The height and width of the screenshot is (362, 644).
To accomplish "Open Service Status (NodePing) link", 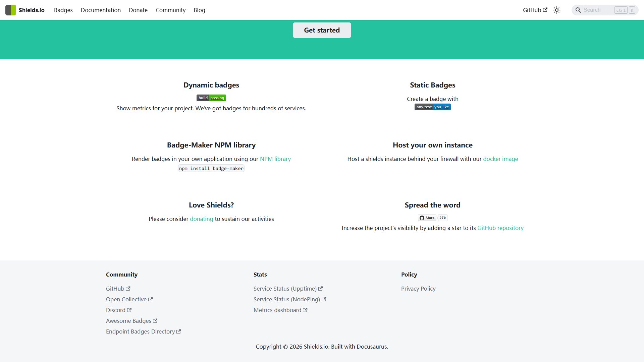I will [x=290, y=299].
